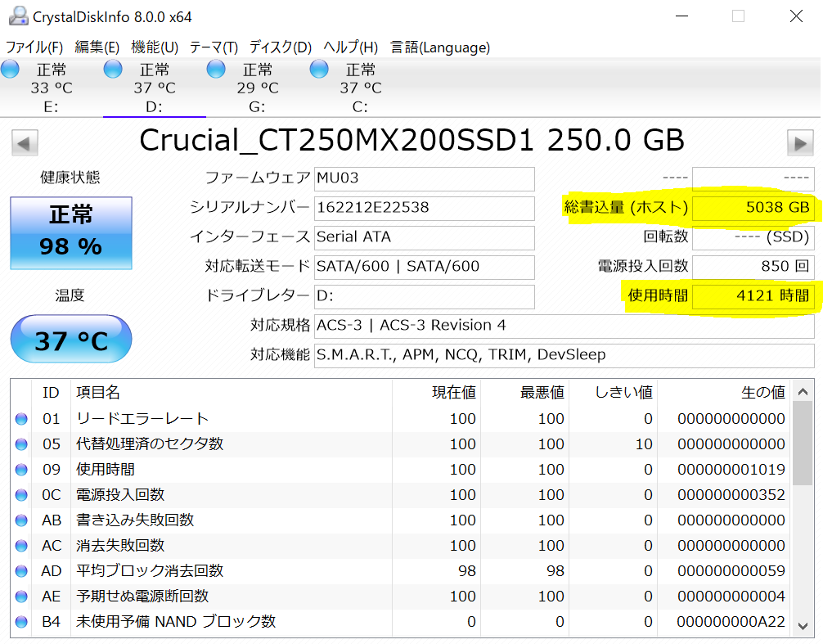Image resolution: width=823 pixels, height=644 pixels.
Task: Click the serial number field 162212E22538
Action: (424, 207)
